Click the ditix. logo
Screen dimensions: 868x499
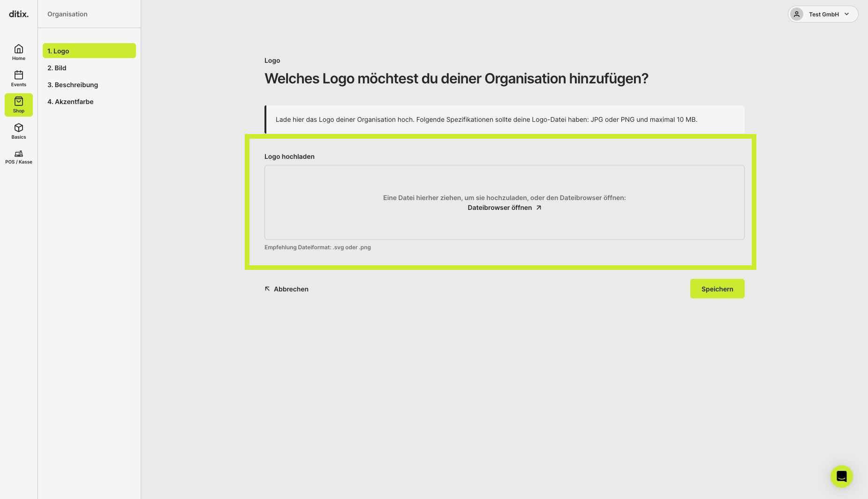19,14
